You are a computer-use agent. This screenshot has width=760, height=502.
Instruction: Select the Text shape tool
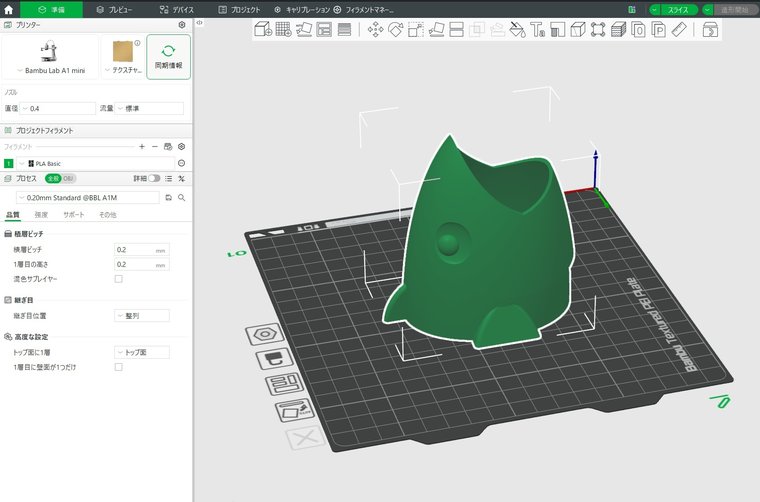(x=537, y=30)
